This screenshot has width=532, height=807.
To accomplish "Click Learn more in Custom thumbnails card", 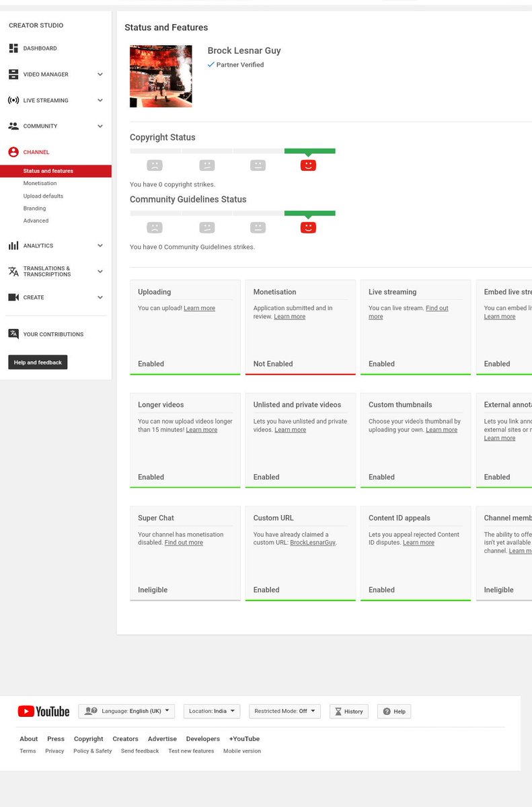I will point(442,430).
